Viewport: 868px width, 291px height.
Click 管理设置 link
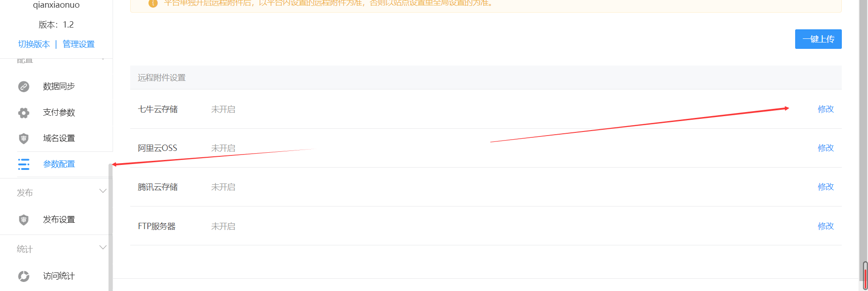(x=79, y=44)
